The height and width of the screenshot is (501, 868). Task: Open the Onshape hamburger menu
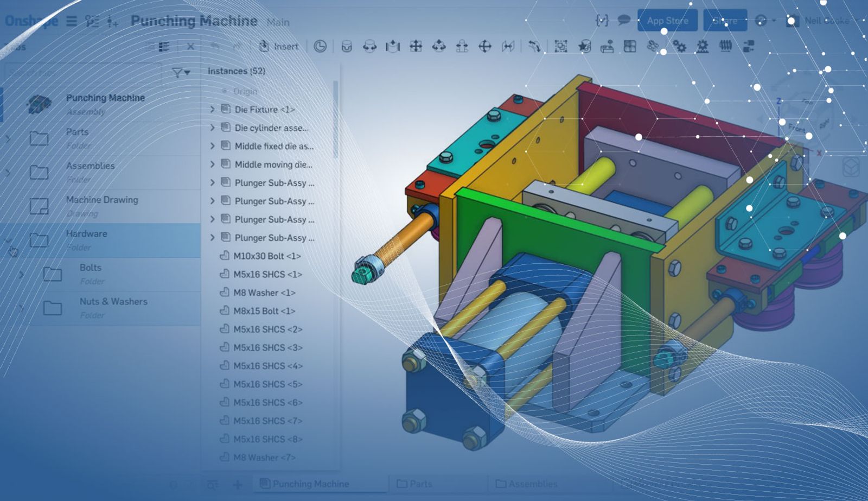pos(72,21)
